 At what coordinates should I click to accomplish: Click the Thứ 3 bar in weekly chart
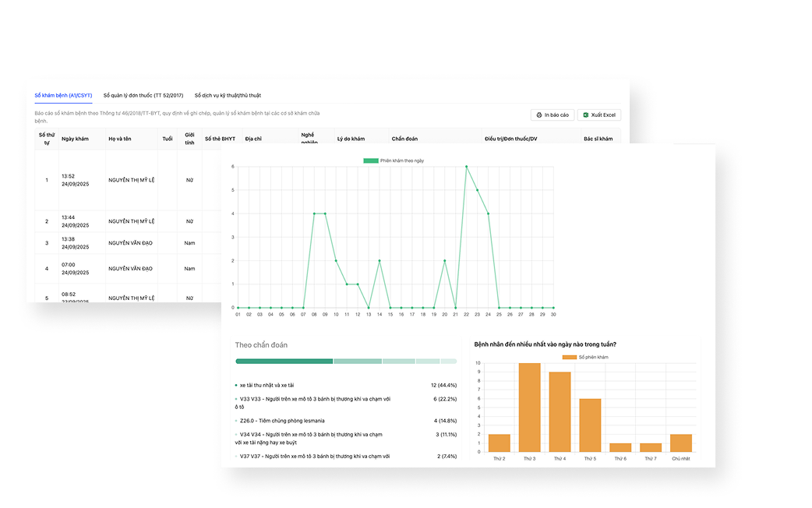530,407
